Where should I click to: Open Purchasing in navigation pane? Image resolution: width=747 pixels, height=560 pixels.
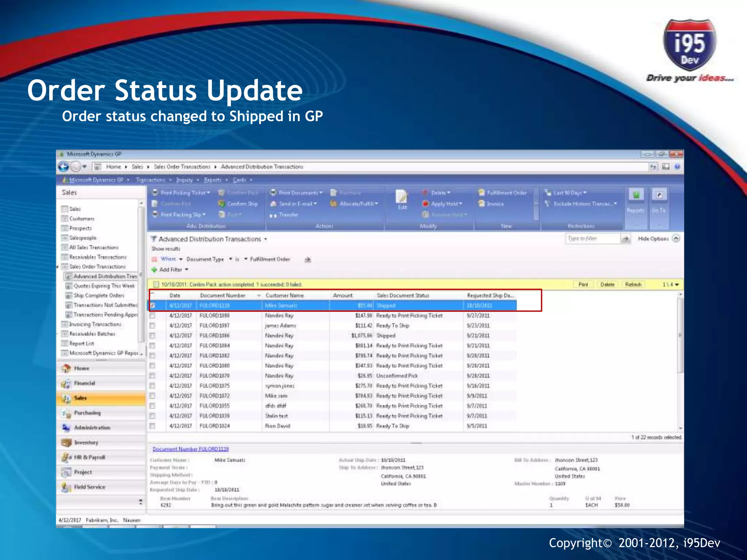point(101,413)
